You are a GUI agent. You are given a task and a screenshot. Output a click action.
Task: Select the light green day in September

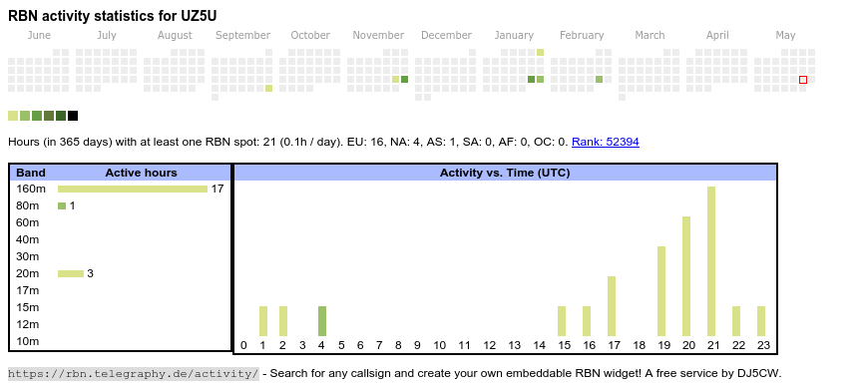(268, 89)
